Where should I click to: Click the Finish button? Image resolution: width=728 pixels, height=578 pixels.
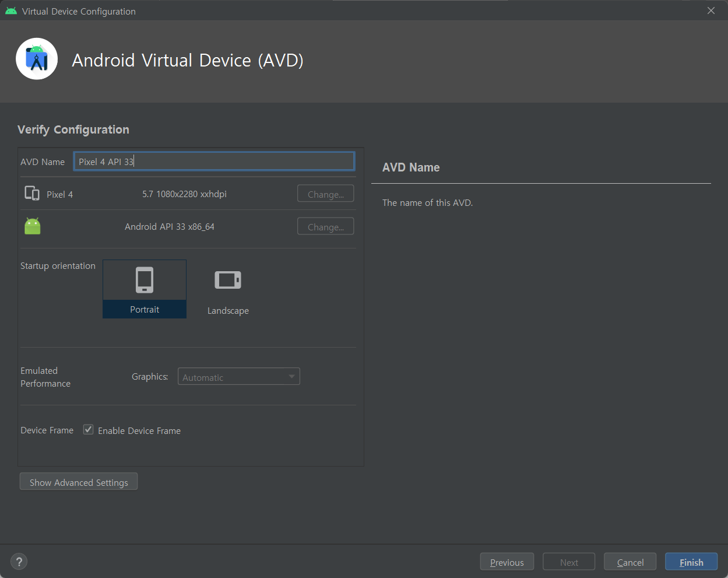tap(691, 562)
